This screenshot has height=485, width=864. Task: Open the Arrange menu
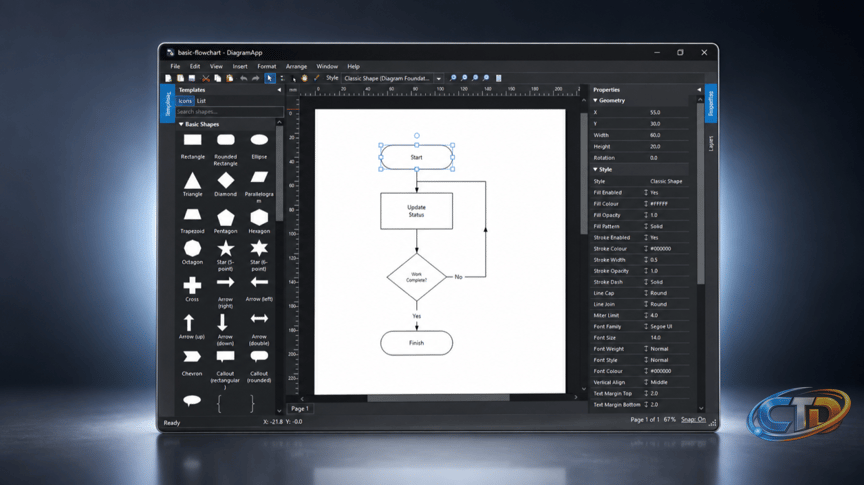coord(296,66)
